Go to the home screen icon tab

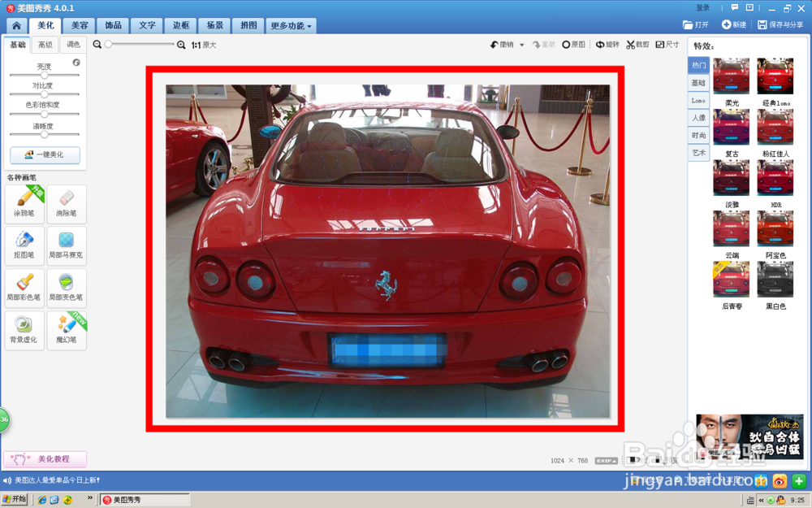coord(16,25)
